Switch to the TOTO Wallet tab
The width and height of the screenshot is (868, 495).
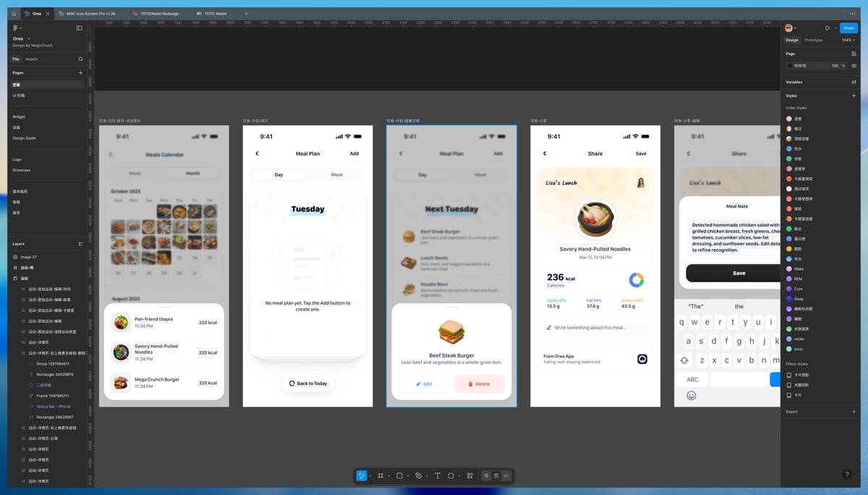point(215,14)
